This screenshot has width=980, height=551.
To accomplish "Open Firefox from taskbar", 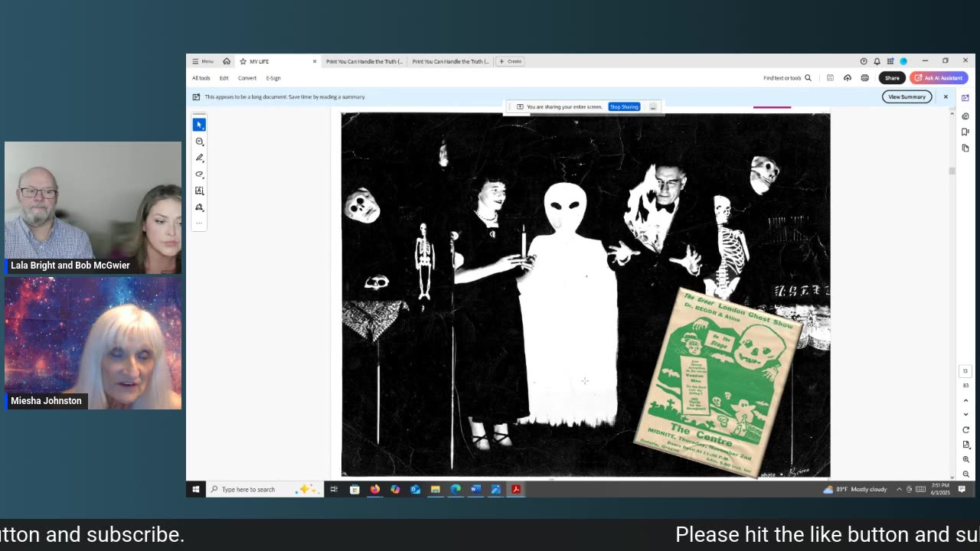I will (374, 489).
